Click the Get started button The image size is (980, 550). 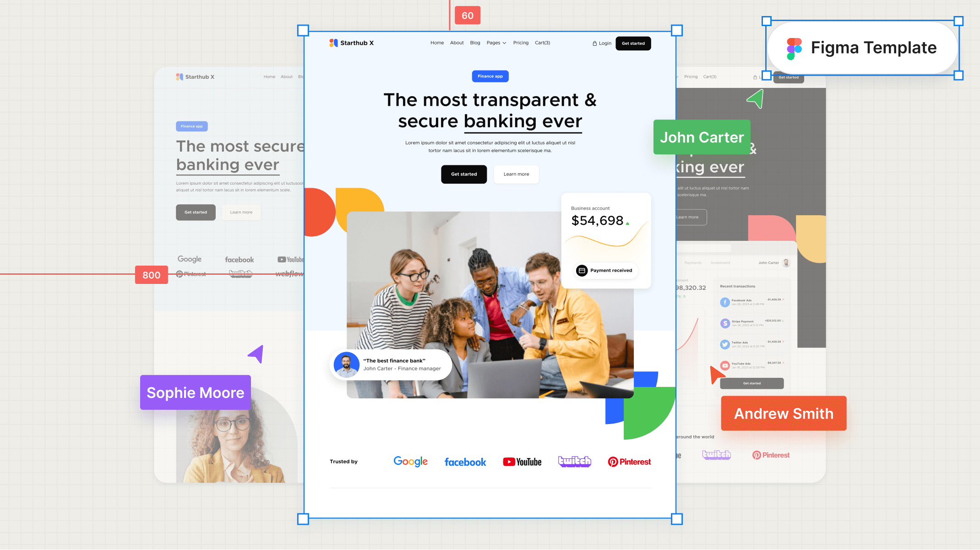point(464,174)
